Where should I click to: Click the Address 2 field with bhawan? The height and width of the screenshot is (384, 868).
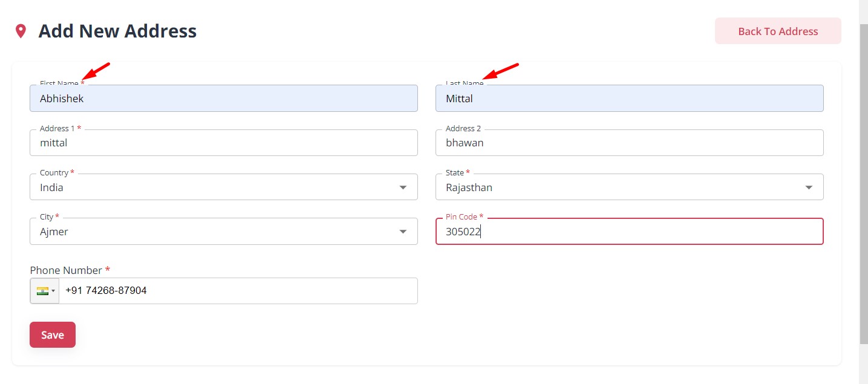[x=629, y=143]
